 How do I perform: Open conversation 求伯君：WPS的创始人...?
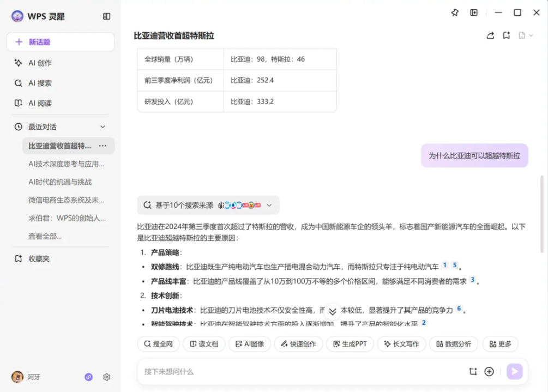point(67,219)
